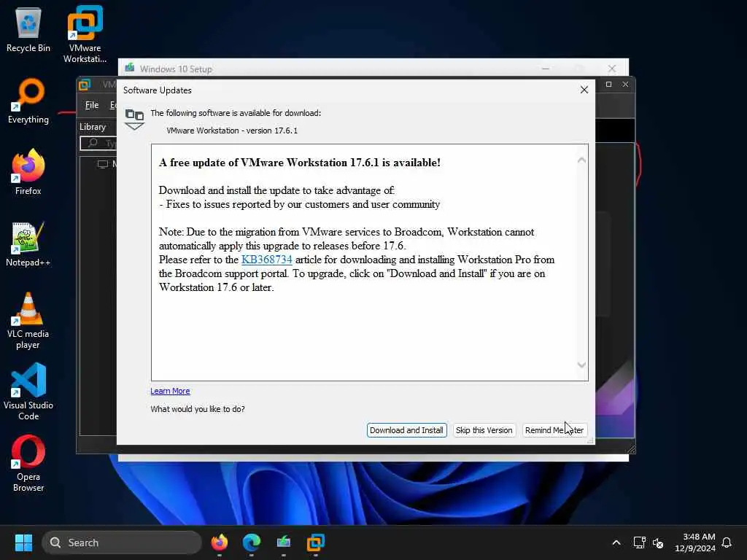Open the Recycle Bin desktop icon
The width and height of the screenshot is (747, 560).
[x=28, y=29]
